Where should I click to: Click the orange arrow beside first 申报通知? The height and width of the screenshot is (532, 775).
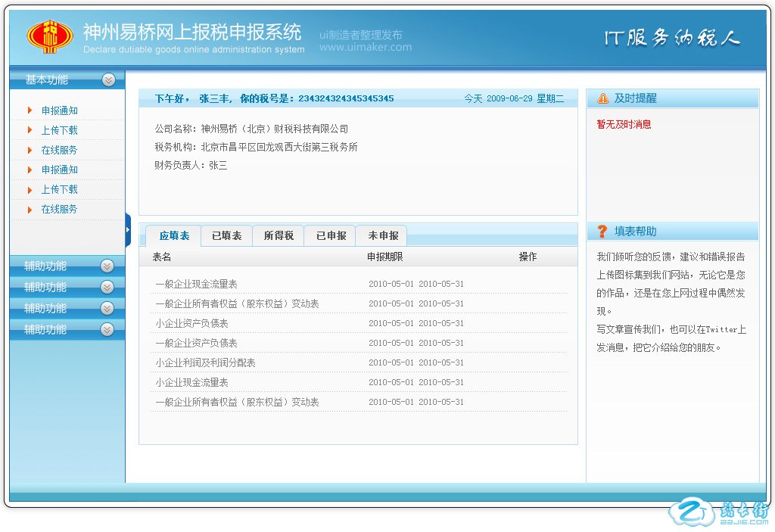click(x=30, y=110)
